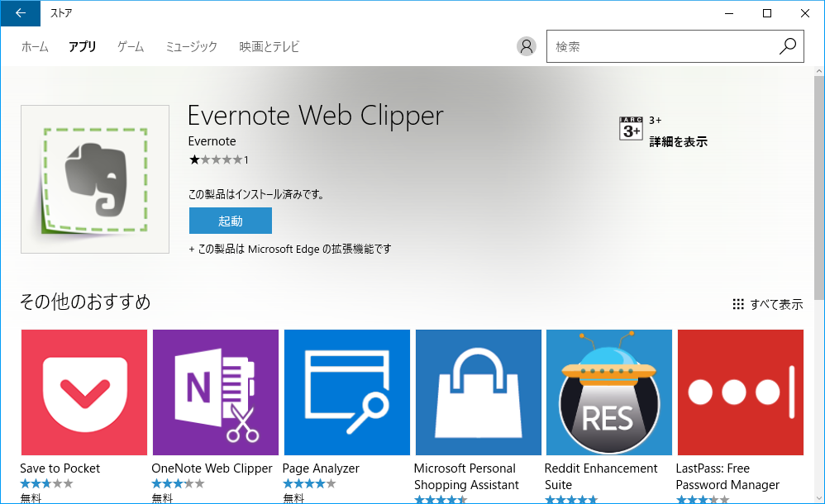This screenshot has height=504, width=825.
Task: Minimize the ストア window
Action: point(729,13)
